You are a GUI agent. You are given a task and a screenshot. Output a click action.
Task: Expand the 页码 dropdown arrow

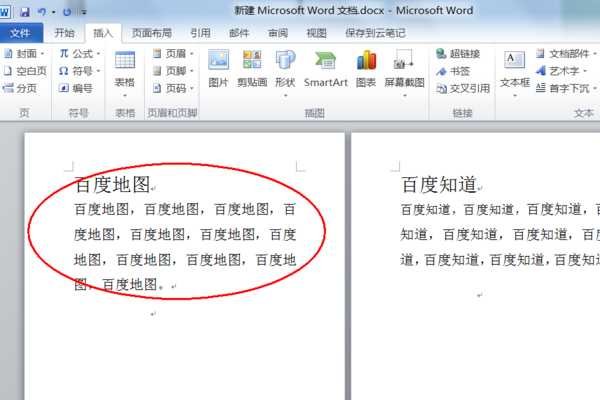tap(192, 88)
